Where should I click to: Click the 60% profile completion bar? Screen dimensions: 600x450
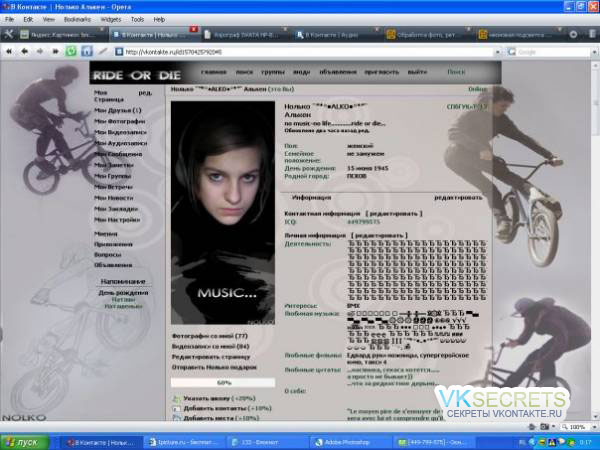click(223, 382)
